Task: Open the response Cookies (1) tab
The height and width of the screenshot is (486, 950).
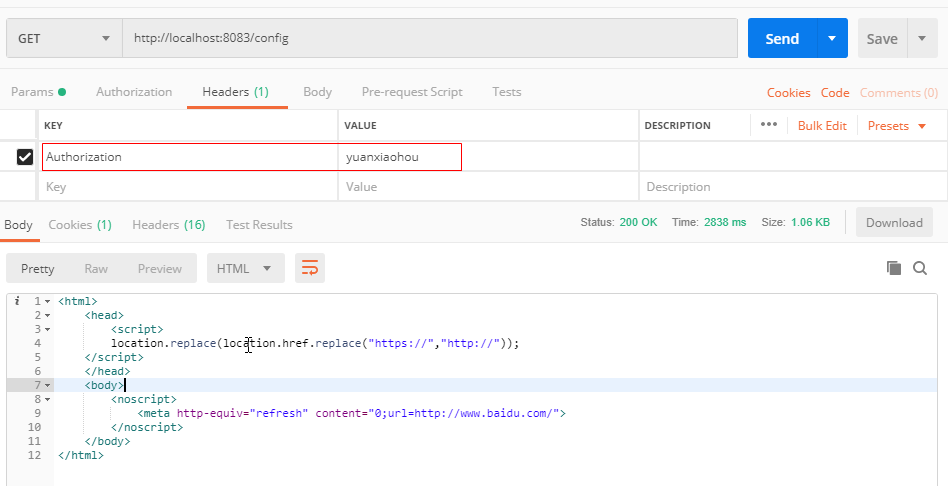Action: click(80, 225)
